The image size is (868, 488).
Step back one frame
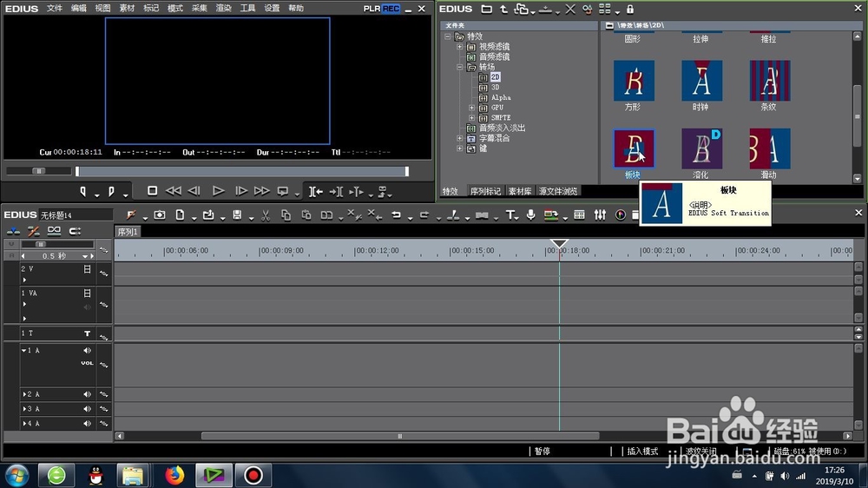(194, 191)
